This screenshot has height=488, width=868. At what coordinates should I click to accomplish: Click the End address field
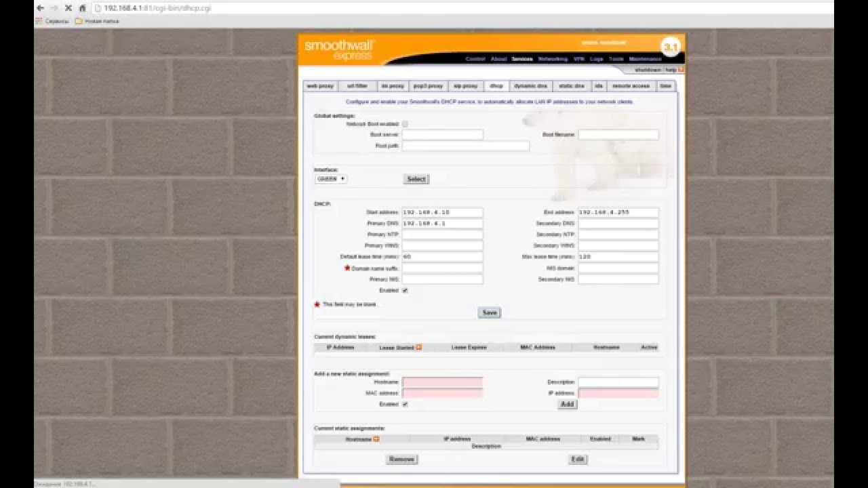[x=618, y=212]
